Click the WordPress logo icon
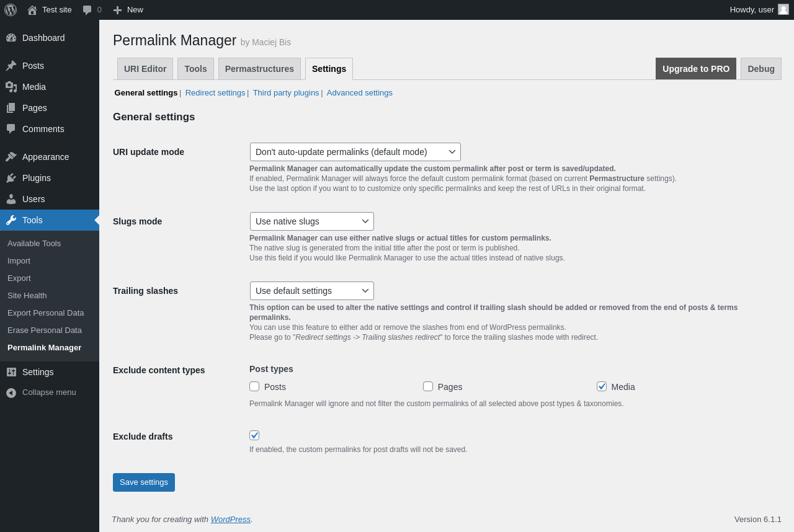This screenshot has height=532, width=794. click(11, 10)
